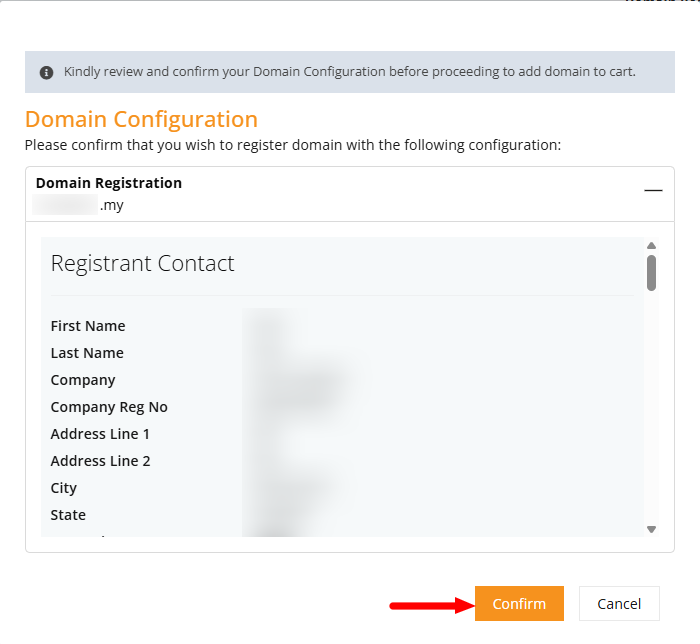The height and width of the screenshot is (644, 700).
Task: Click the scrollbar up arrow
Action: [651, 245]
